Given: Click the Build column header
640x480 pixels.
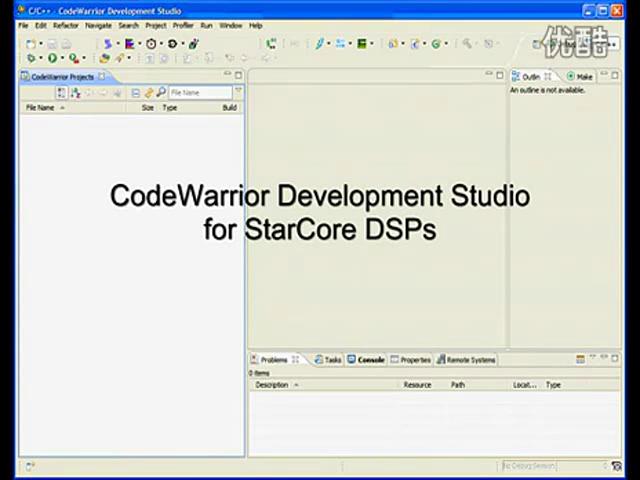Looking at the screenshot, I should [229, 108].
